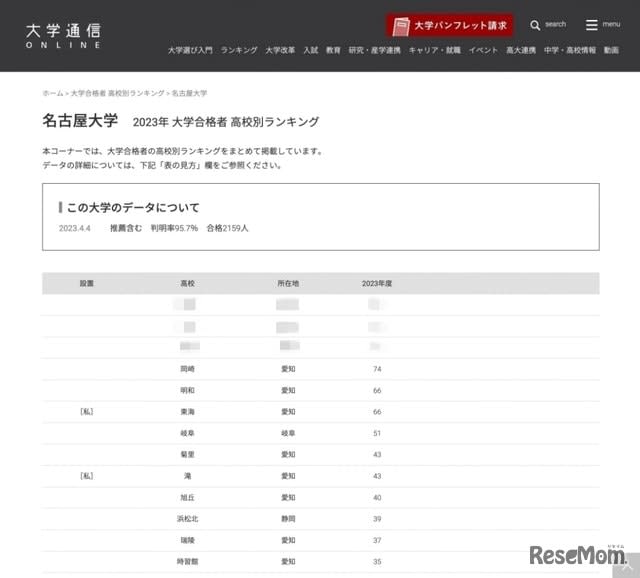Click the value 74 for 岡崎
The width and height of the screenshot is (640, 578).
point(377,369)
